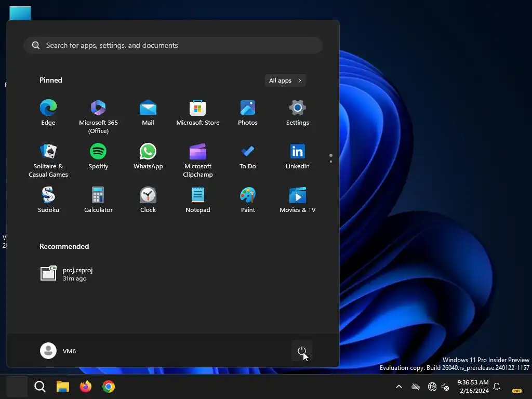Open Microsoft Store
The width and height of the screenshot is (532, 399).
tap(198, 113)
